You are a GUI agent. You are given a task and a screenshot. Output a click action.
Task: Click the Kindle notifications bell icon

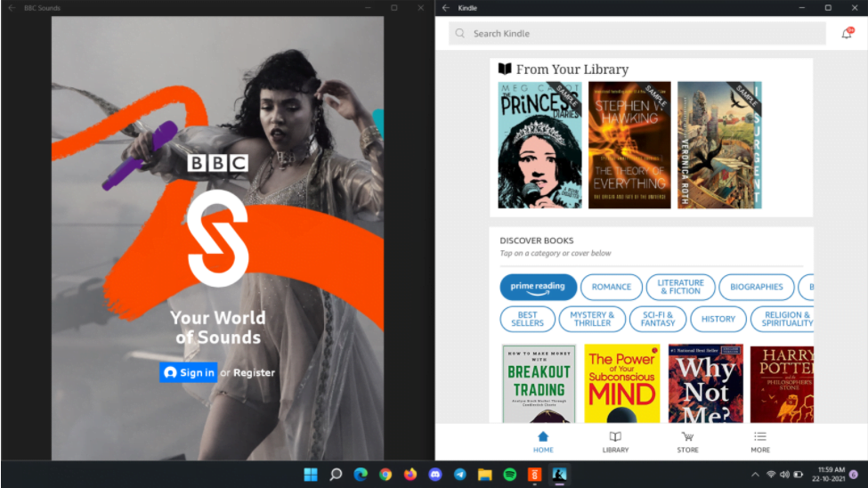[847, 33]
